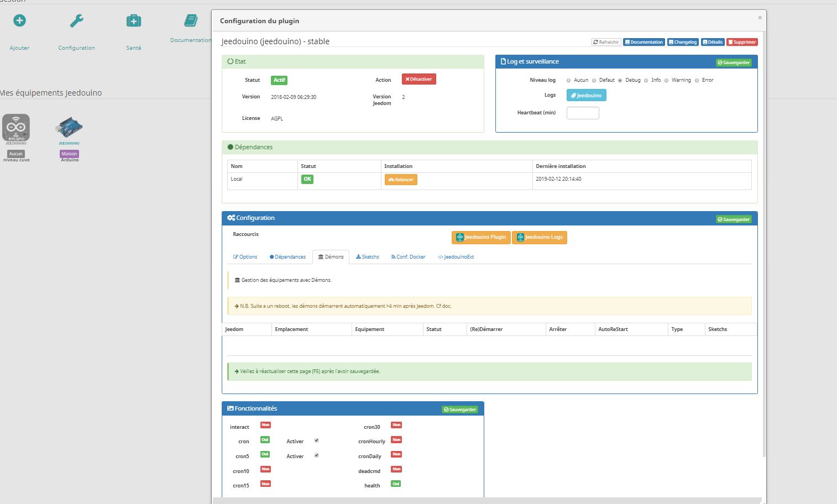The width and height of the screenshot is (837, 504).
Task: Click the Relancer dependencies button
Action: 401,180
